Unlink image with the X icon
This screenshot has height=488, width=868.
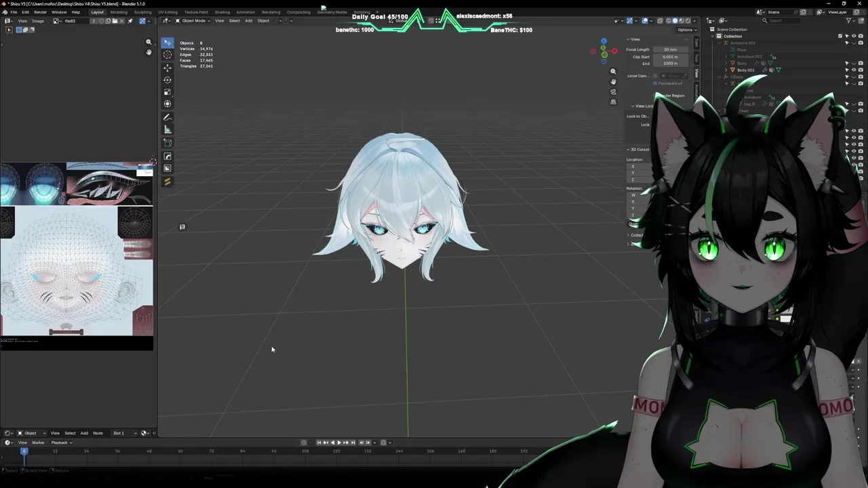point(121,21)
